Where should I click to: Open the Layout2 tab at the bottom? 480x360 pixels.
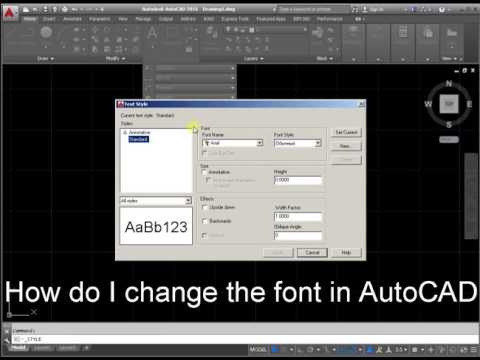(x=67, y=348)
